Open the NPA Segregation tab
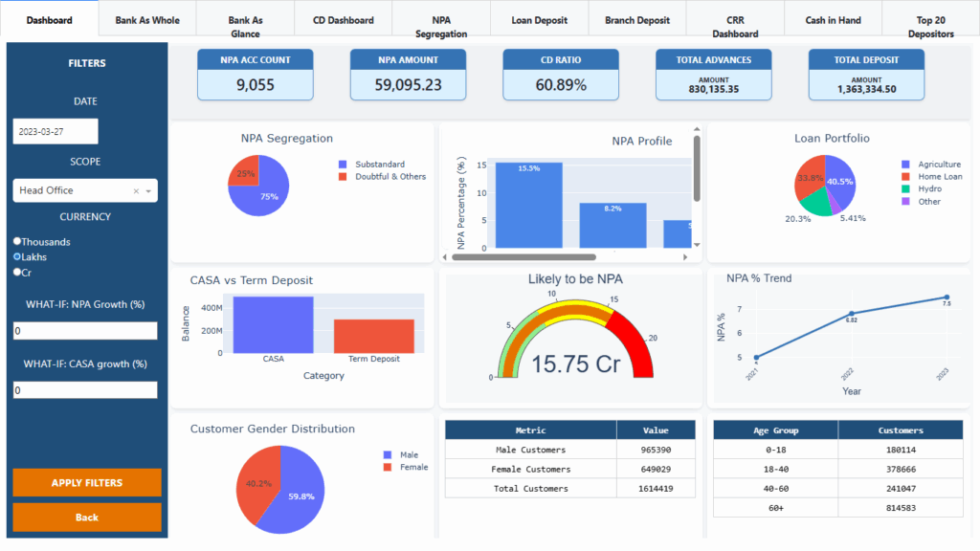 [441, 27]
